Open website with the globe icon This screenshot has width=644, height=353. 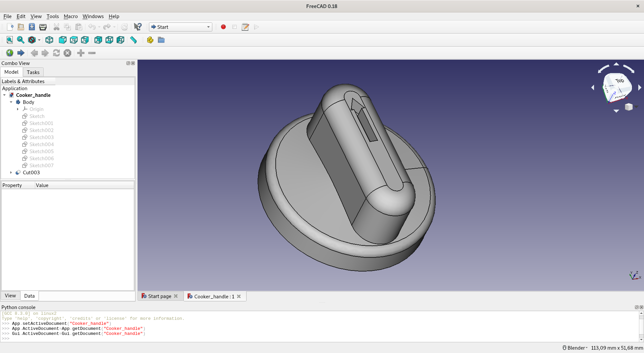(10, 53)
